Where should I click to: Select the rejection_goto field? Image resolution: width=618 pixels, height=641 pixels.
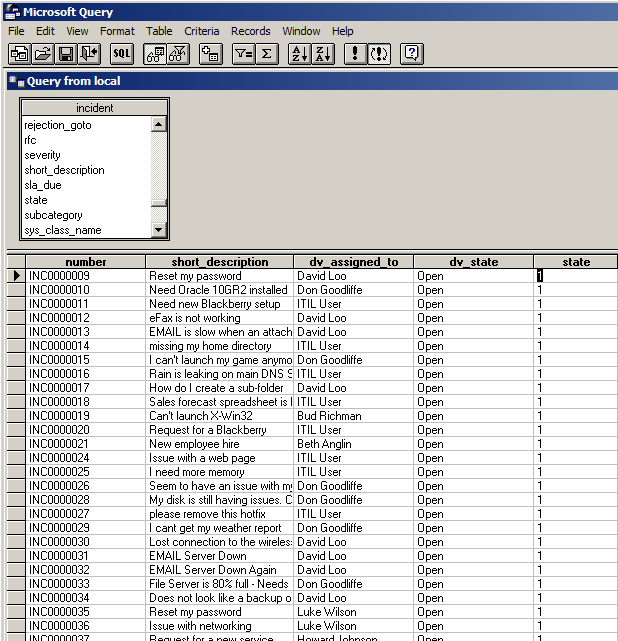coord(58,125)
